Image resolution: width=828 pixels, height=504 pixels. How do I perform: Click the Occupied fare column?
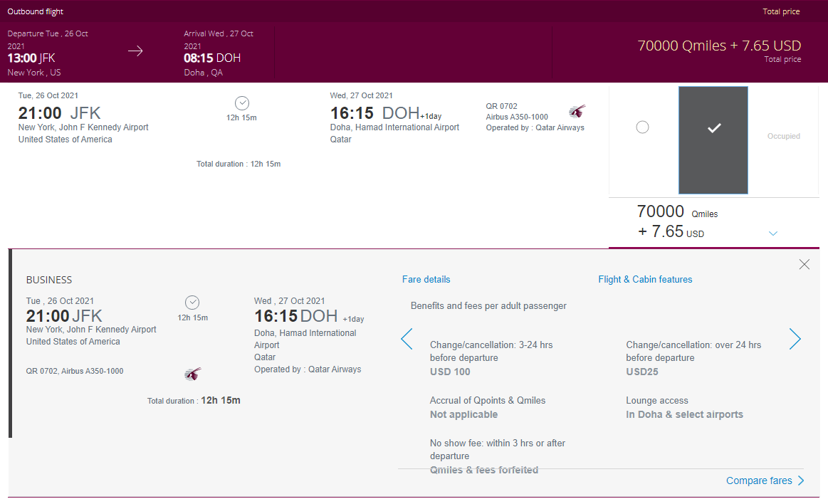pyautogui.click(x=783, y=136)
